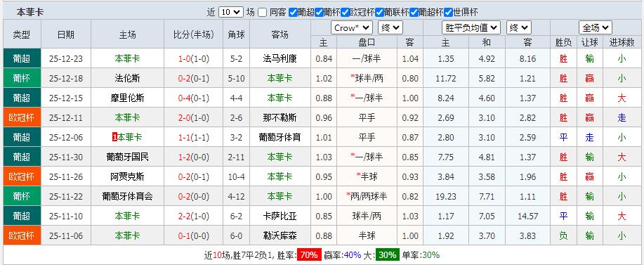Viewport: 644px width, 265px height.
Task: Click the 欧冠杯 league badge for 25-11-06
Action: (x=22, y=236)
